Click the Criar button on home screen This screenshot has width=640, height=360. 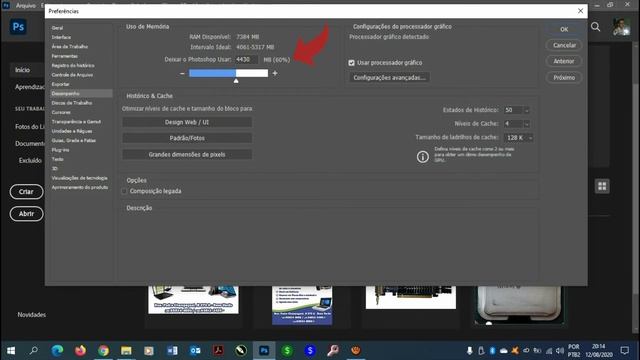(x=26, y=192)
